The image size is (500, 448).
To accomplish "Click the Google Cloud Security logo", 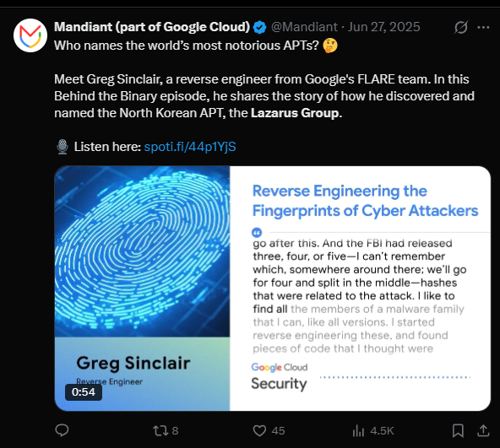I will click(x=280, y=376).
